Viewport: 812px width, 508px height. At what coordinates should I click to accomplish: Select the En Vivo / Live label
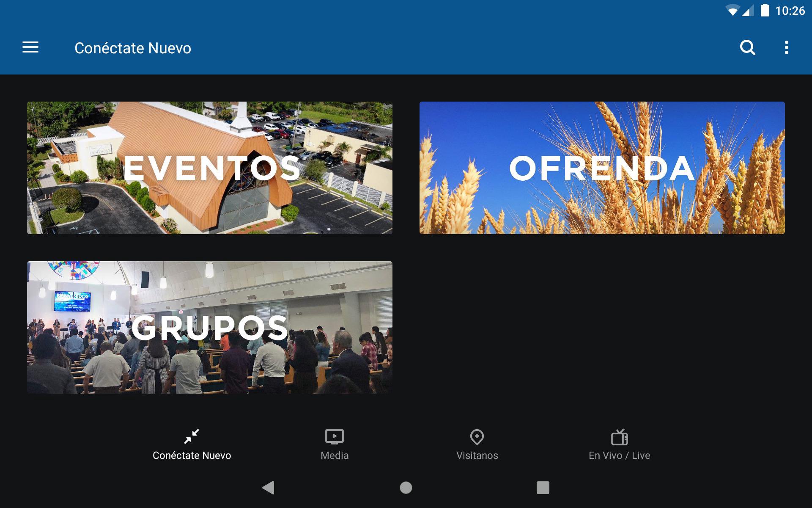pos(619,456)
